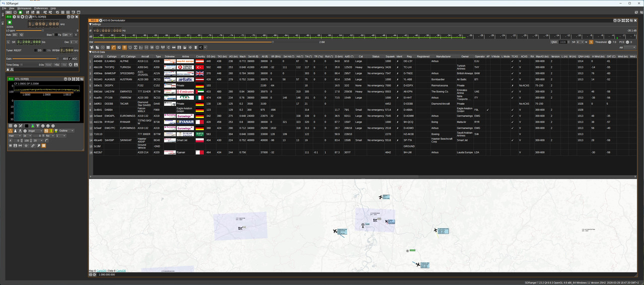Open the No averaging mode dropdown
The width and height of the screenshot is (644, 285).
[50, 136]
